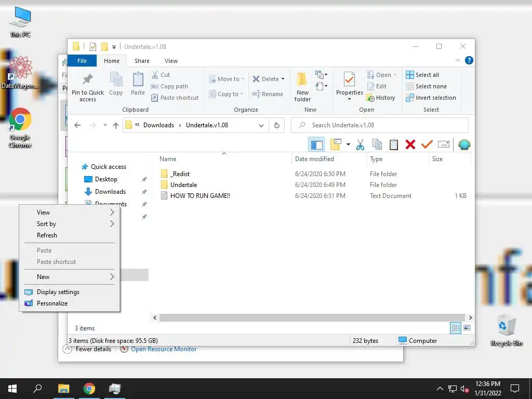The width and height of the screenshot is (532, 399).
Task: Open the Copy to dropdown
Action: tap(226, 94)
